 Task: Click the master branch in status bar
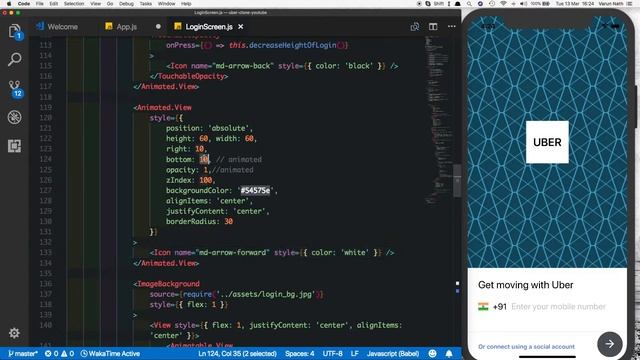23,353
